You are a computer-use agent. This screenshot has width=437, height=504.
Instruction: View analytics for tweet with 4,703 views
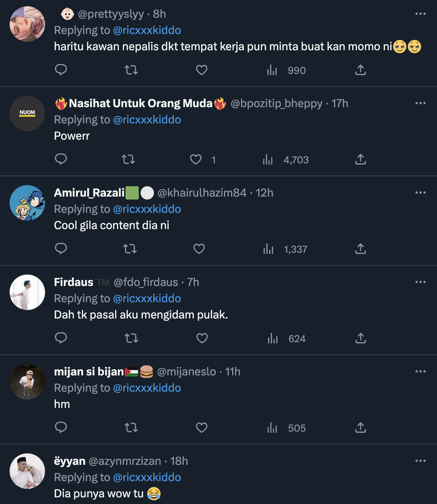268,160
